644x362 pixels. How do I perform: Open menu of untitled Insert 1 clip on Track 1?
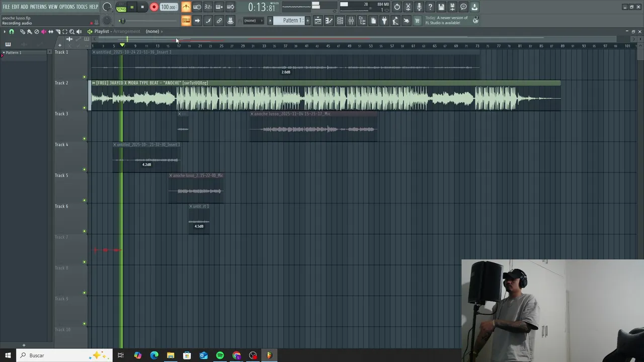(94, 52)
